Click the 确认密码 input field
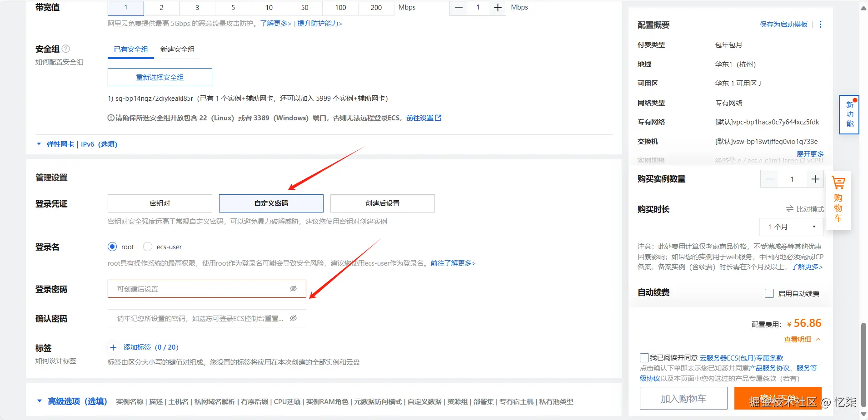Image resolution: width=868 pixels, height=420 pixels. click(207, 318)
